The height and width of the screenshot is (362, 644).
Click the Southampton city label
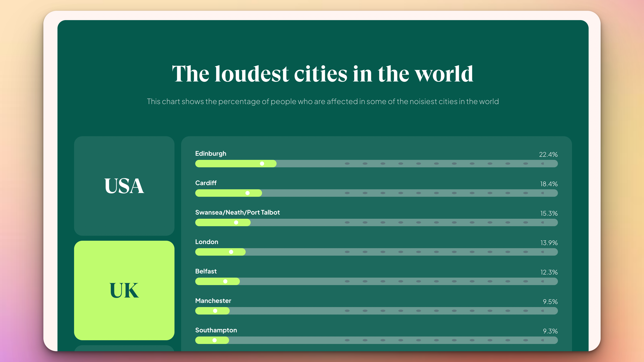point(216,330)
